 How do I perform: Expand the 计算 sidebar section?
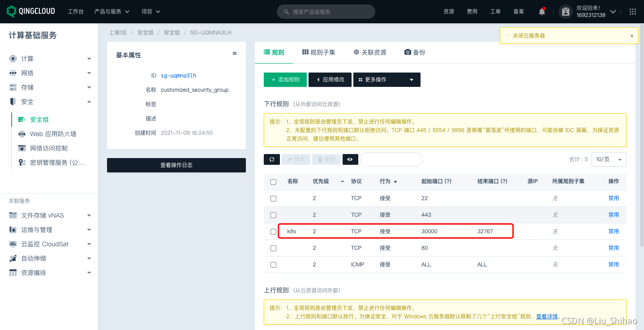click(x=89, y=59)
